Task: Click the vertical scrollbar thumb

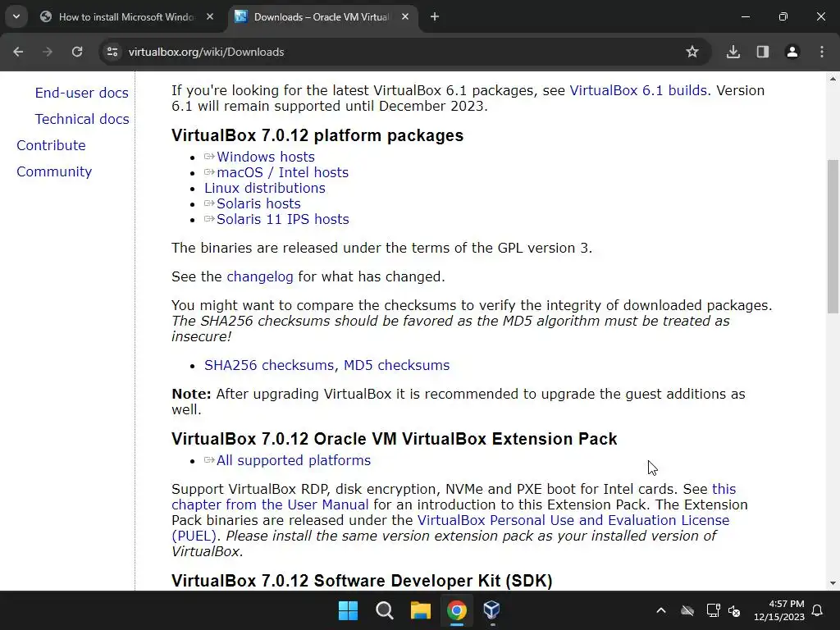Action: tap(833, 235)
